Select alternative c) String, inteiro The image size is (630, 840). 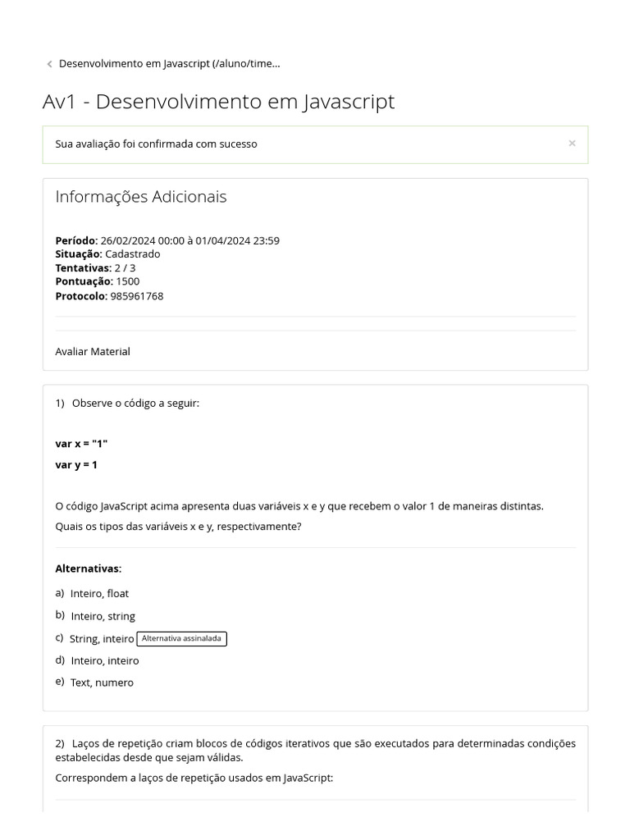102,638
